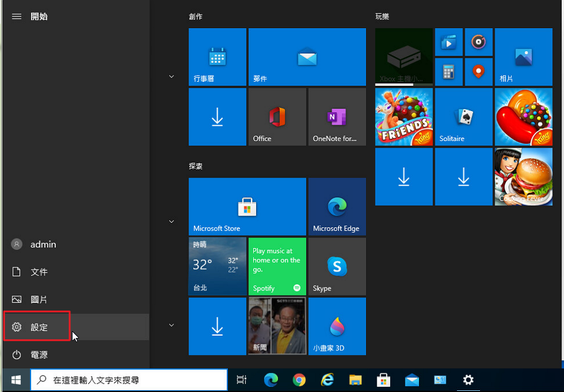Image resolution: width=564 pixels, height=392 pixels.
Task: Click the 創作 group heading
Action: (x=196, y=16)
